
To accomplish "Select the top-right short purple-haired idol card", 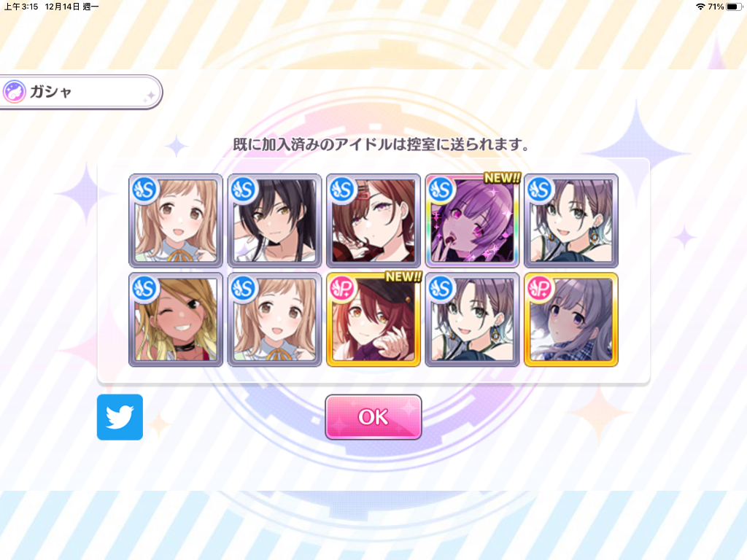I will pyautogui.click(x=570, y=220).
